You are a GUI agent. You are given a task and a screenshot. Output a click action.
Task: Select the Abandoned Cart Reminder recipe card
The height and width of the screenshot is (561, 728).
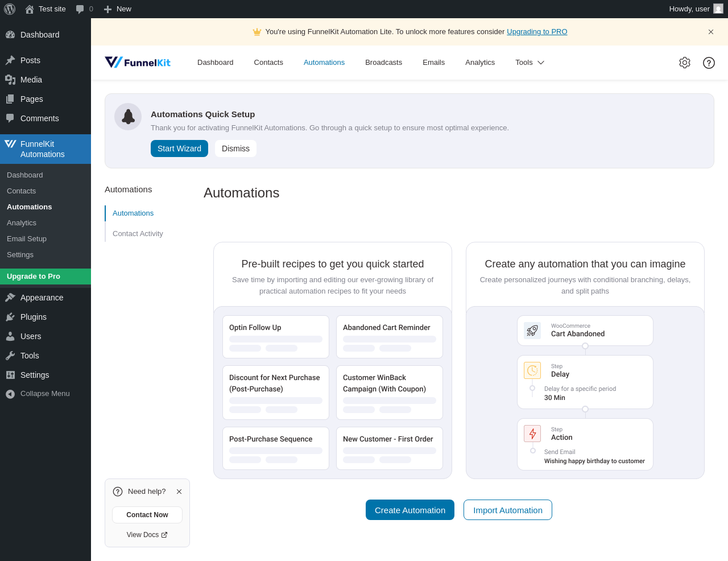tap(390, 337)
